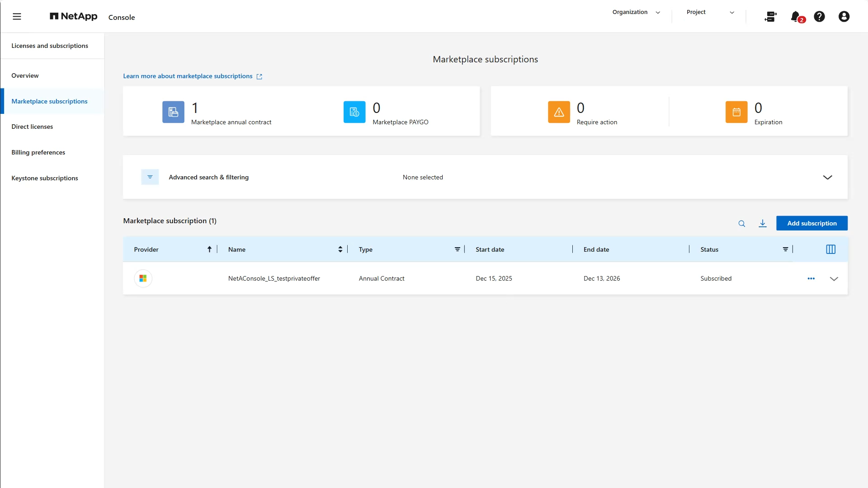Click the Marketplace subscription (1) heading
Viewport: 868px width, 488px height.
click(x=170, y=221)
